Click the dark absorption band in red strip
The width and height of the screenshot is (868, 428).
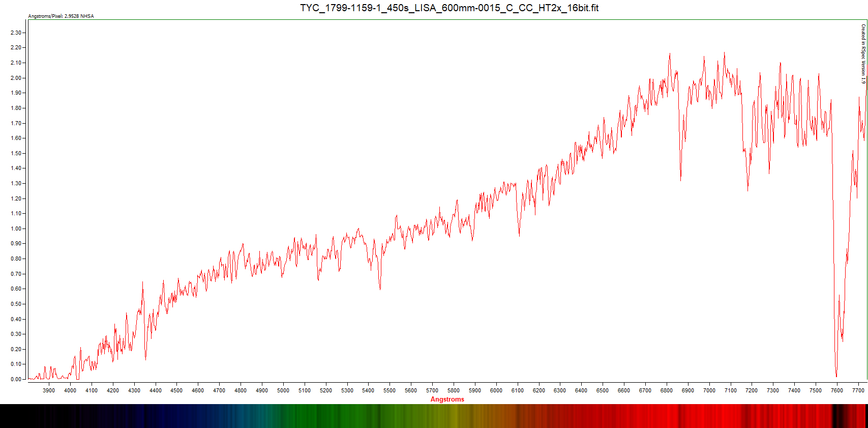836,416
